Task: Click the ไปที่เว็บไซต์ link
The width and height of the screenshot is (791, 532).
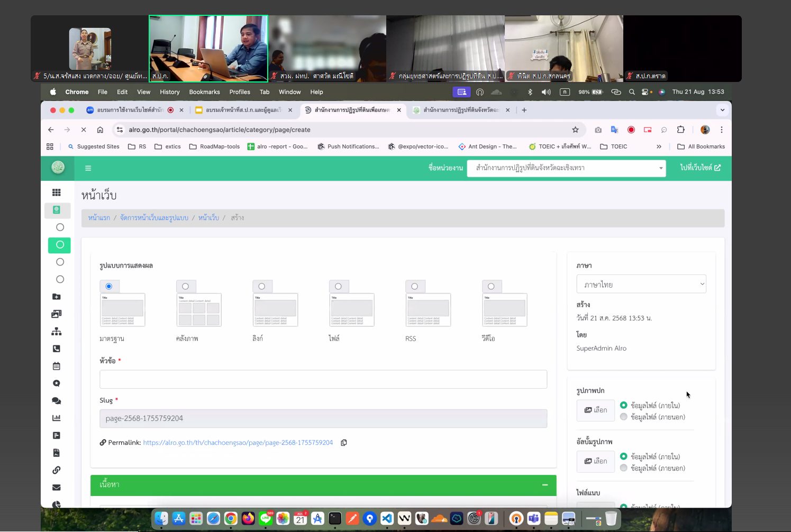Action: tap(700, 168)
